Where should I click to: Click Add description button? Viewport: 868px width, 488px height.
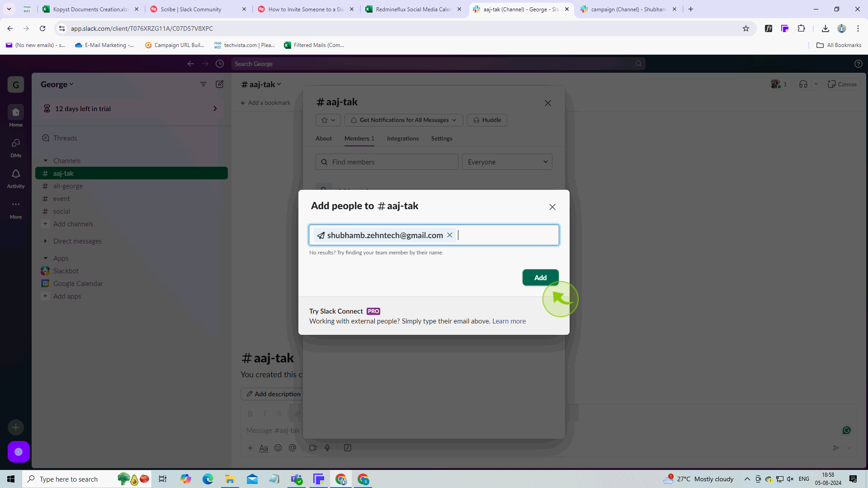click(x=273, y=394)
